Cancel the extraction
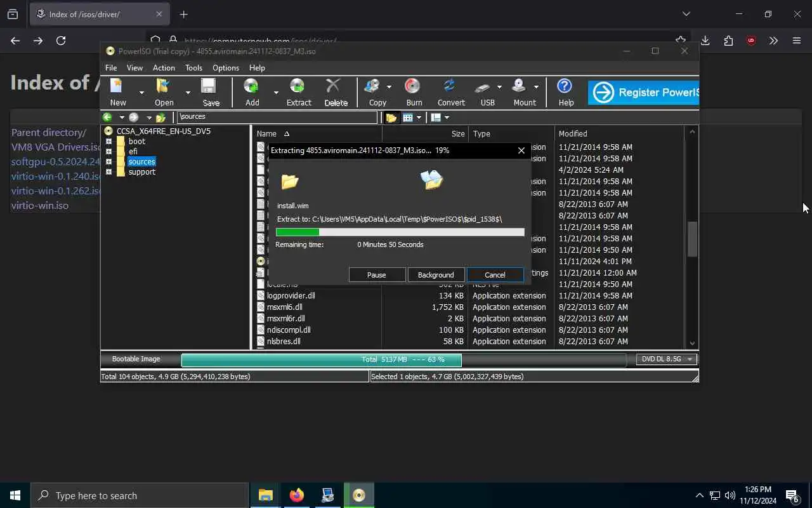Screen dimensions: 812x508 (x=495, y=275)
